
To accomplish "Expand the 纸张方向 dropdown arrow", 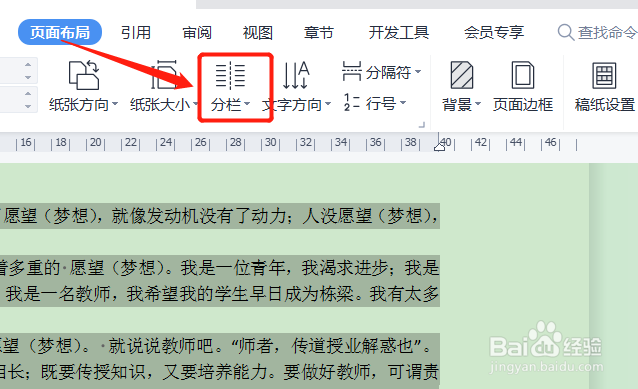I will tap(115, 104).
